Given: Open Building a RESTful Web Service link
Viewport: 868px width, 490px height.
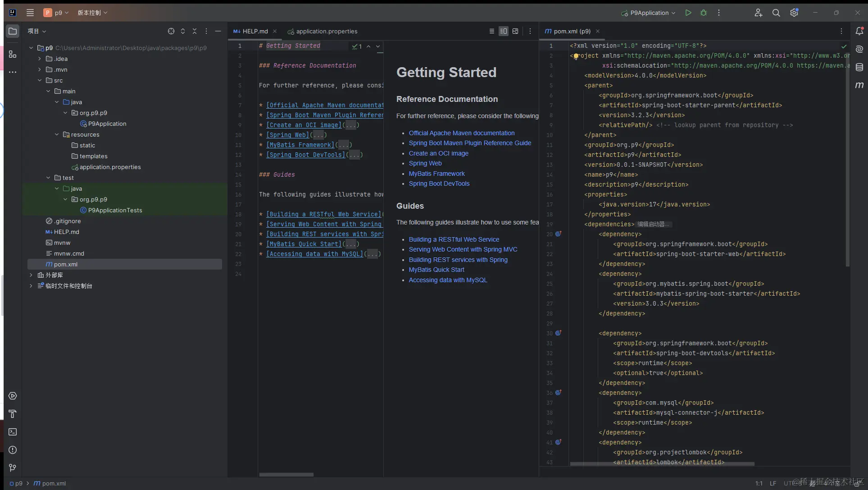Looking at the screenshot, I should (454, 239).
